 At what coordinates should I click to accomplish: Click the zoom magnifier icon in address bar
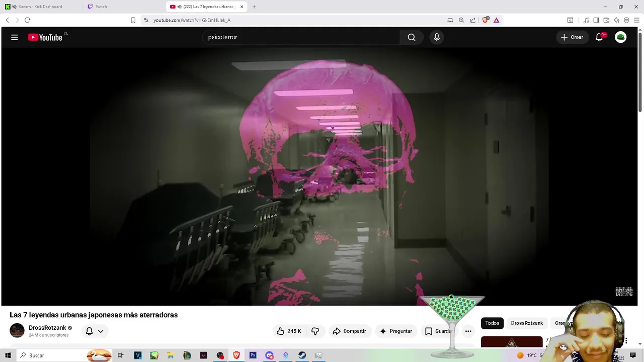tap(461, 20)
